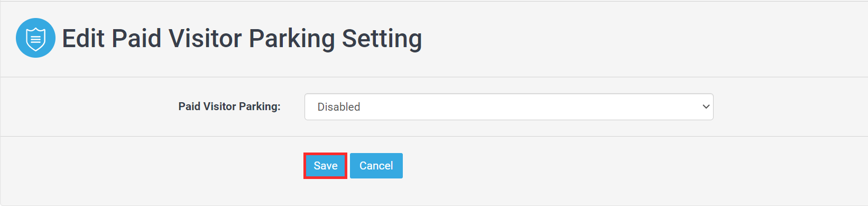Cancel editing the parking setting
The height and width of the screenshot is (206, 868).
pos(376,166)
